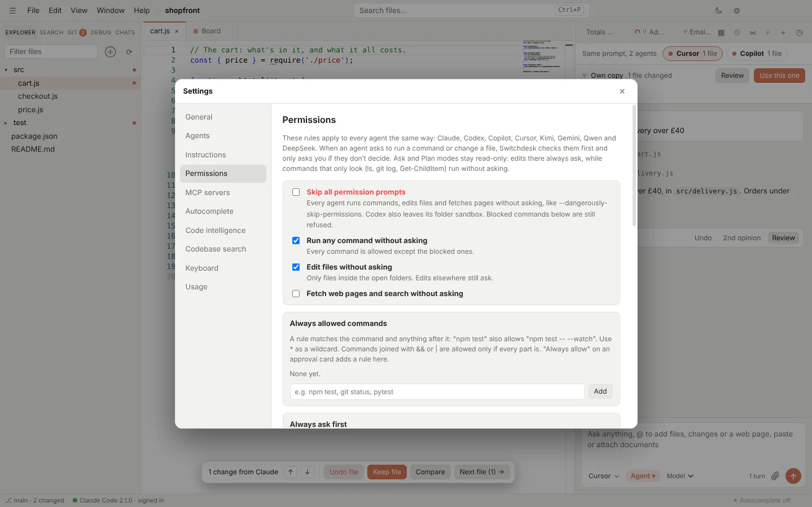The height and width of the screenshot is (507, 812).
Task: Add a new chat with the plus icon
Action: click(783, 33)
